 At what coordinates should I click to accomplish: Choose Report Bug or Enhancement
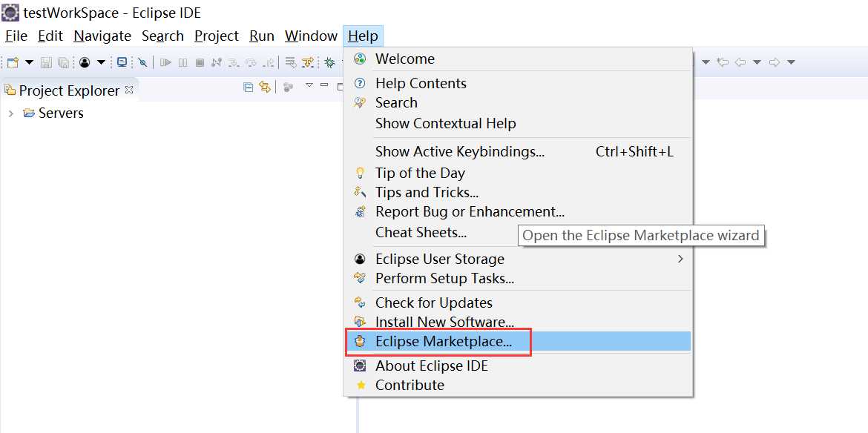coord(518,212)
